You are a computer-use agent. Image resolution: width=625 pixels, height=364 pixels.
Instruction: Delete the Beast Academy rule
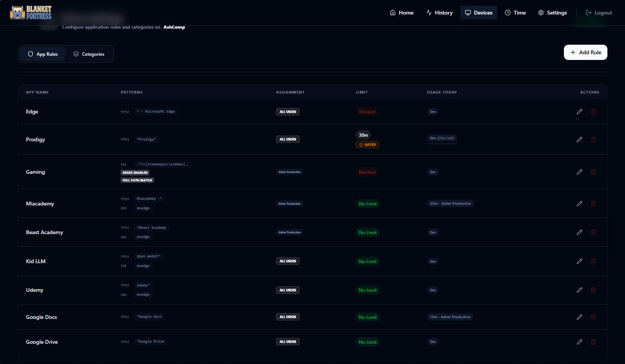pyautogui.click(x=593, y=232)
